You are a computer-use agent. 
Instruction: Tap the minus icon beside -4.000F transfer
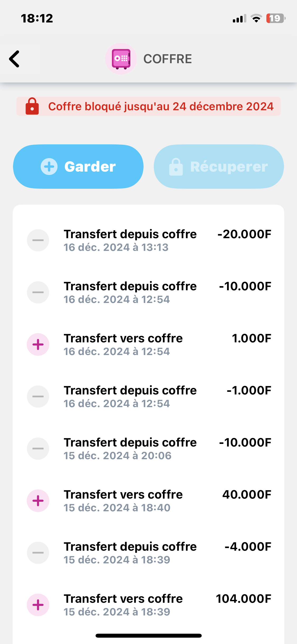38,553
